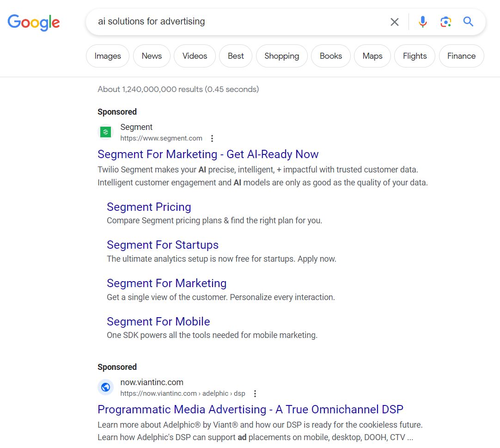Viewport: 500px width, 448px height.
Task: Click the green Segment favicon
Action: click(x=106, y=132)
